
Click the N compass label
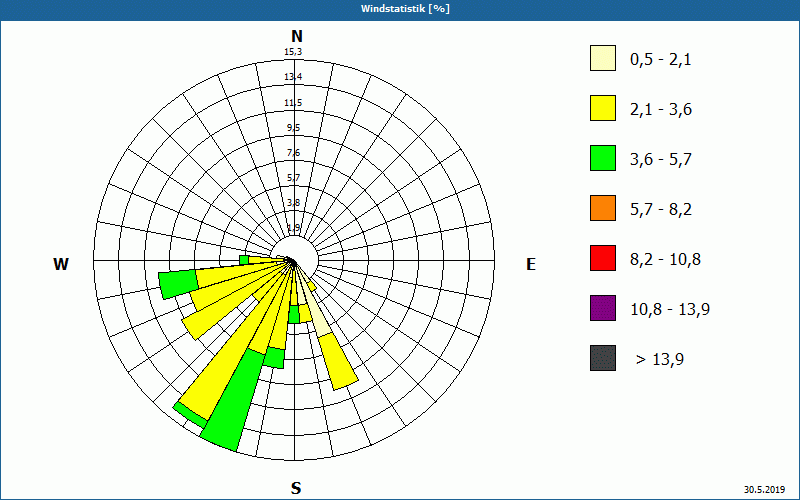[x=297, y=36]
